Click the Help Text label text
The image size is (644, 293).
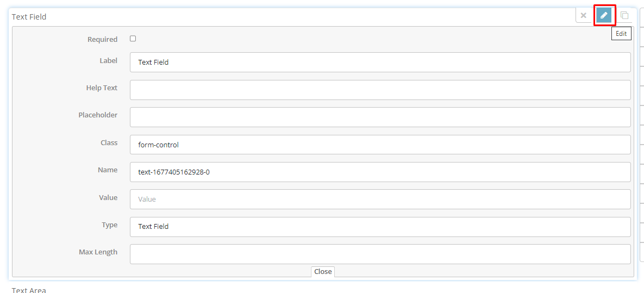(102, 88)
